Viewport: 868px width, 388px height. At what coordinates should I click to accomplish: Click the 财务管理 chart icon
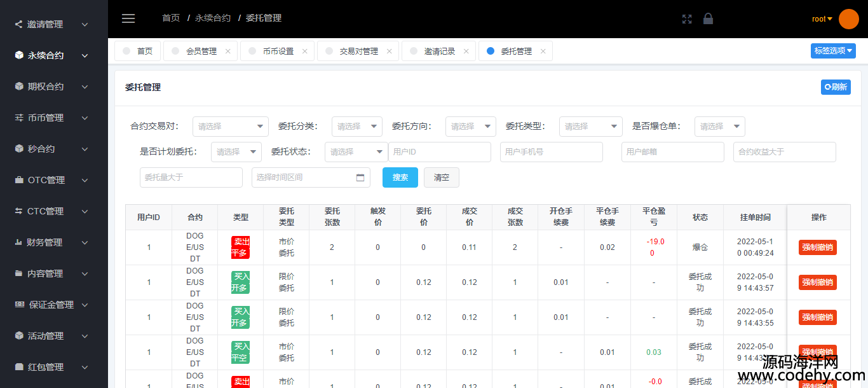(19, 242)
